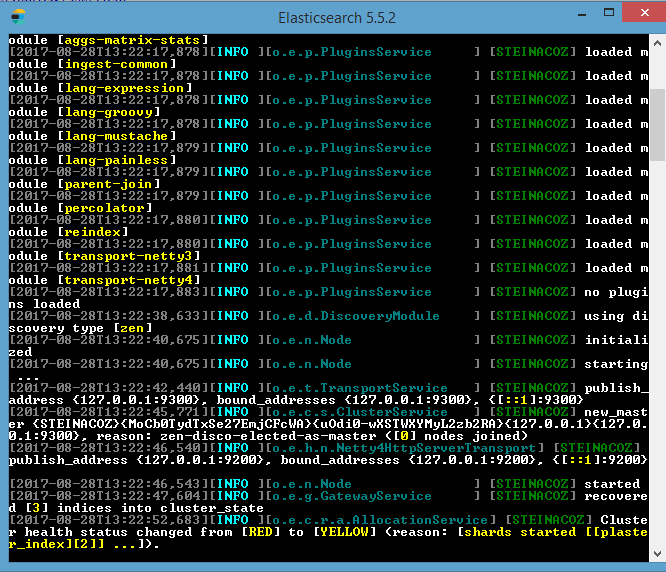666x572 pixels.
Task: Click the [percolator] module text
Action: [x=105, y=208]
